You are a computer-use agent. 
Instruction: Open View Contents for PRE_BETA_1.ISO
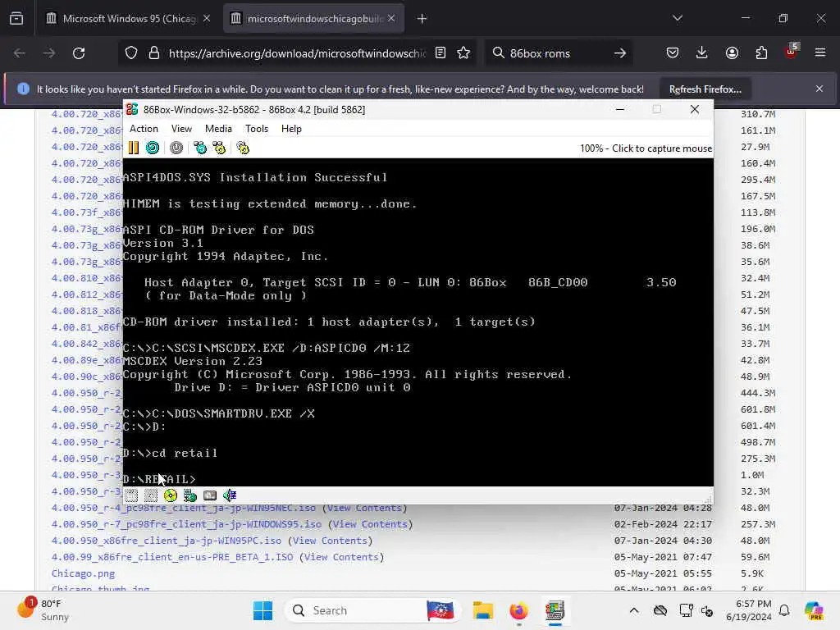pos(342,557)
